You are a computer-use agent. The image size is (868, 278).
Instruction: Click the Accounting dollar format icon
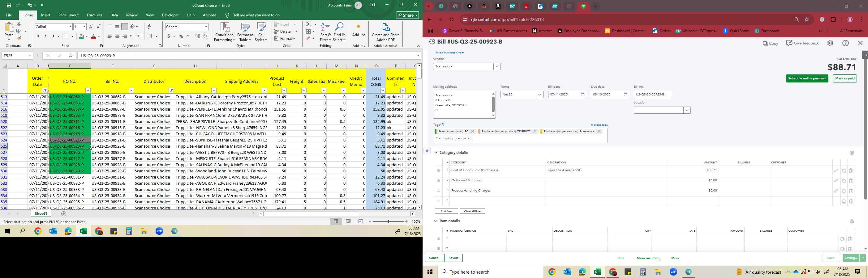(x=169, y=36)
